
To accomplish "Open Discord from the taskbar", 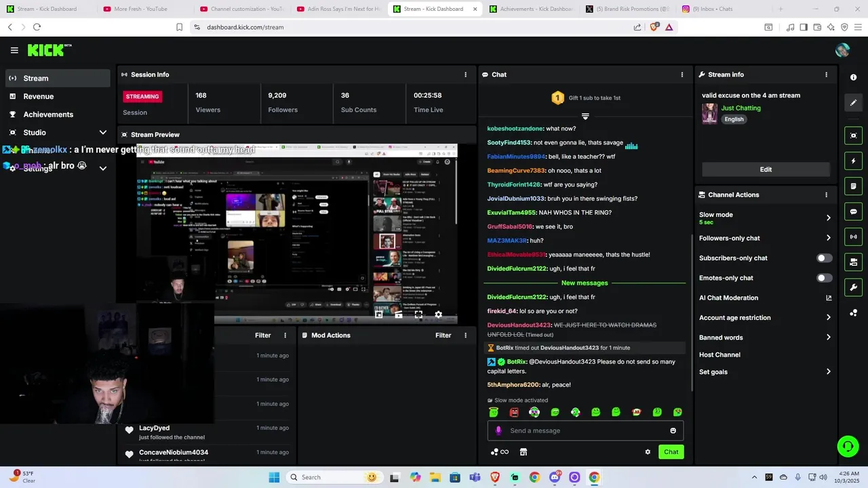I will click(555, 477).
